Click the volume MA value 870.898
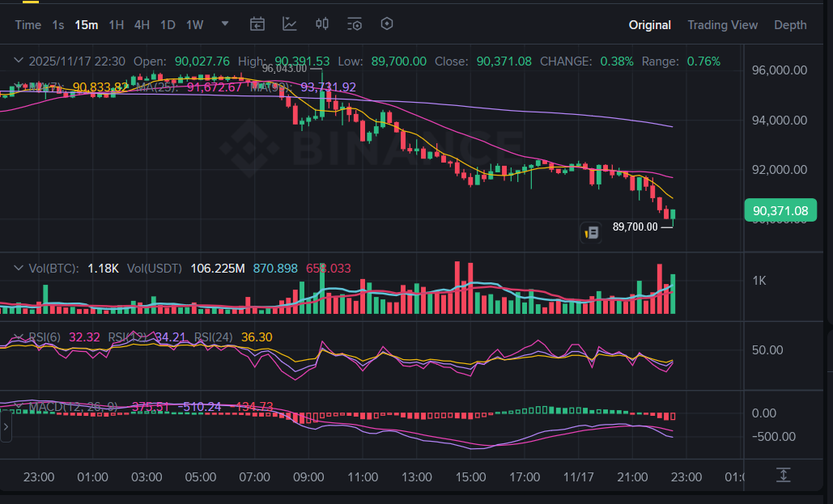833x504 pixels. tap(275, 269)
